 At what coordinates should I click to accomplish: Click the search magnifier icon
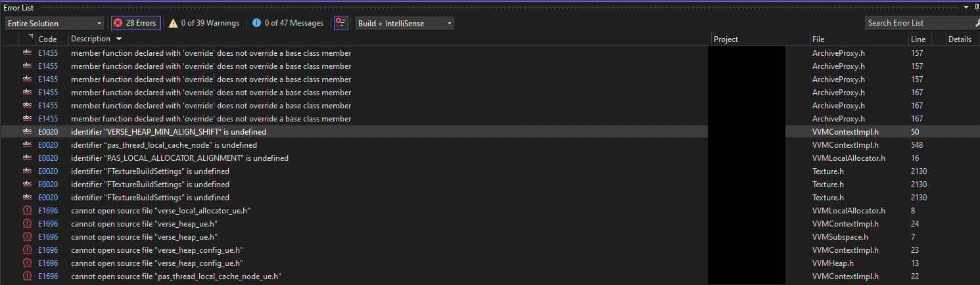(976, 23)
